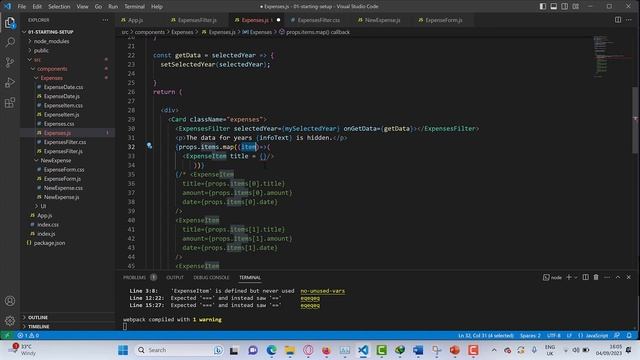Open remote window indicator in status bar
640x360 pixels.
7,336
